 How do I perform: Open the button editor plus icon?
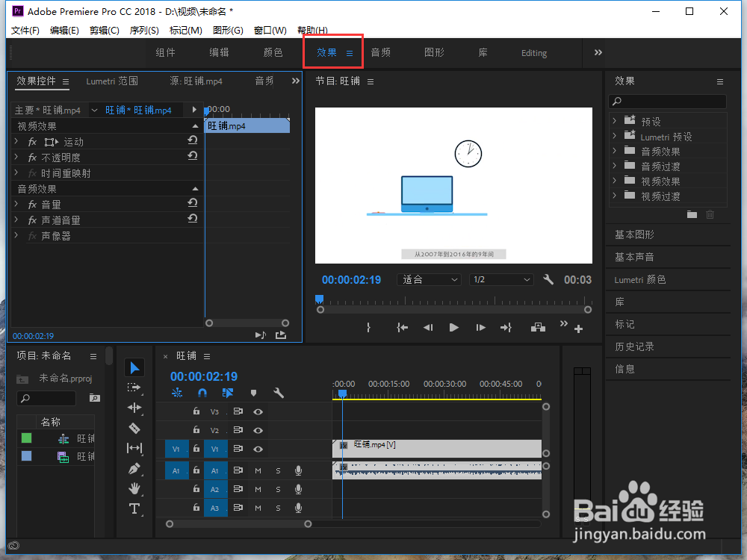578,329
